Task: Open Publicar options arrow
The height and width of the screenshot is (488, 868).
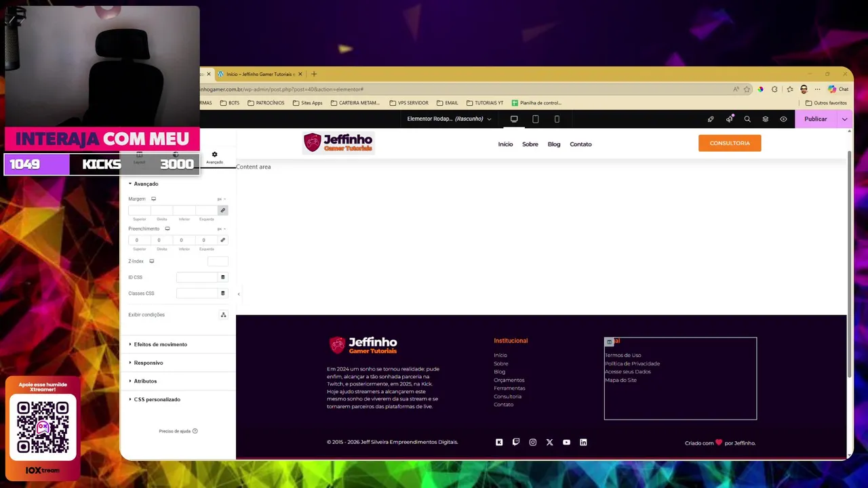Action: click(x=844, y=119)
